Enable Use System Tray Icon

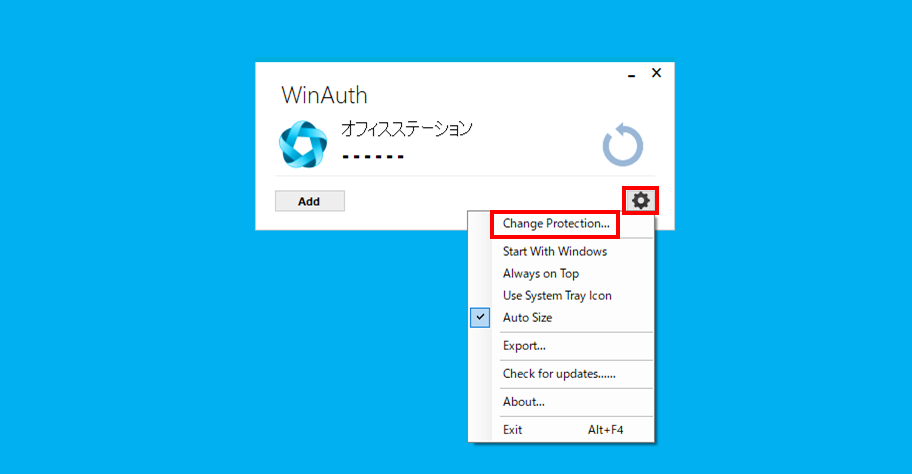coord(561,295)
